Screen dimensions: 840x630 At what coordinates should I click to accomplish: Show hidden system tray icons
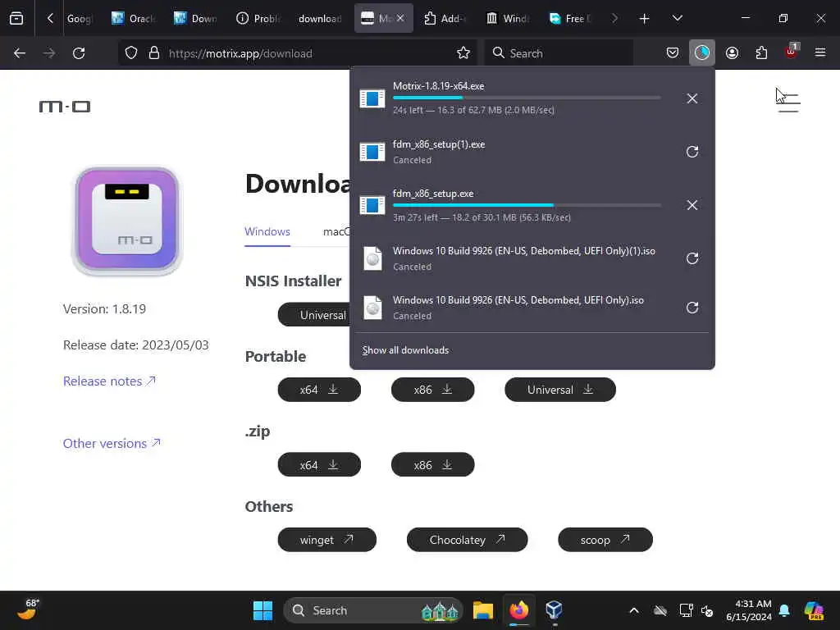coord(634,610)
